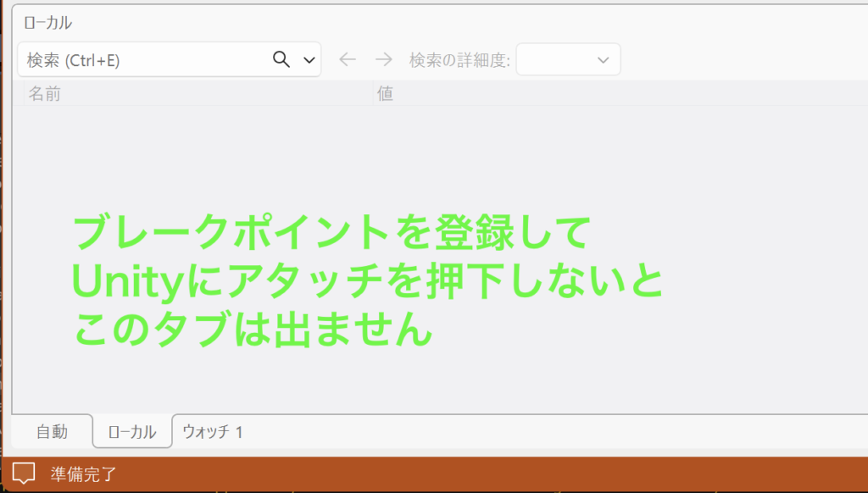This screenshot has width=868, height=493.
Task: Click the magnifying glass search icon
Action: pyautogui.click(x=281, y=59)
